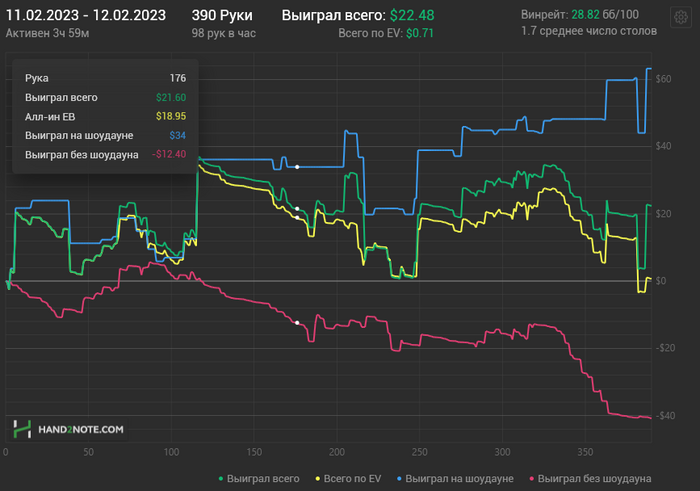Click tooltip row label 'Выиграл на шоудауне'
700x491 pixels.
(x=79, y=135)
